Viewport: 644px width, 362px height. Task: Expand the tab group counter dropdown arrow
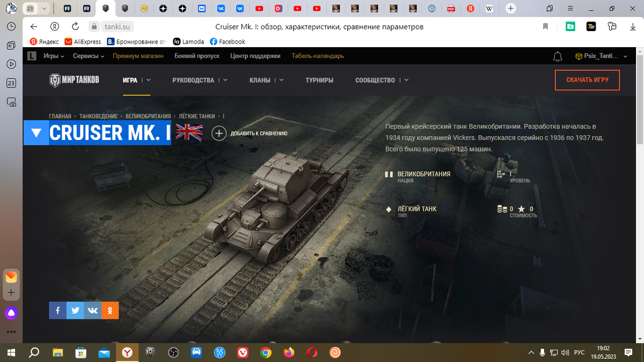pos(43,9)
